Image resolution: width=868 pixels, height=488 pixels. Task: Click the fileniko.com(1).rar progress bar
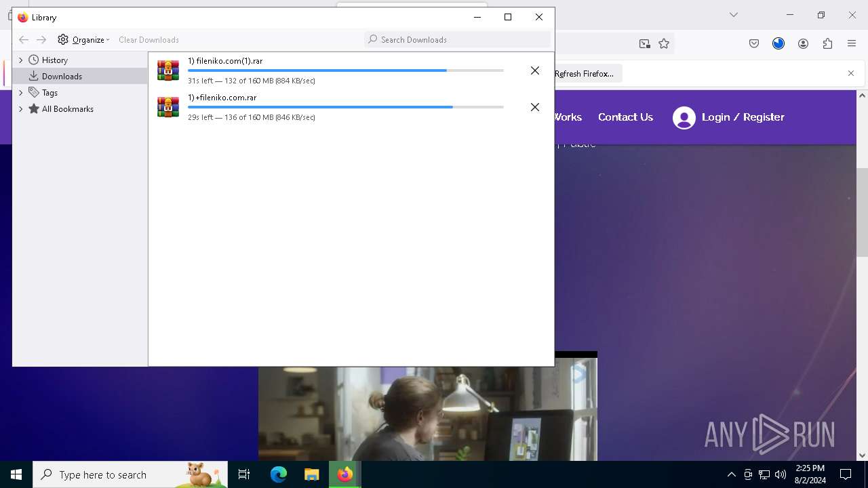point(345,70)
